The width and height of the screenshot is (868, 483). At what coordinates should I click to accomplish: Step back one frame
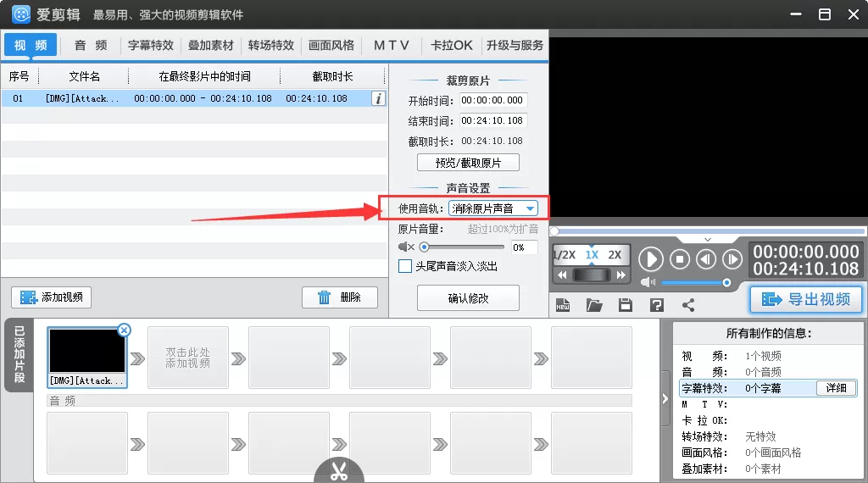click(706, 259)
